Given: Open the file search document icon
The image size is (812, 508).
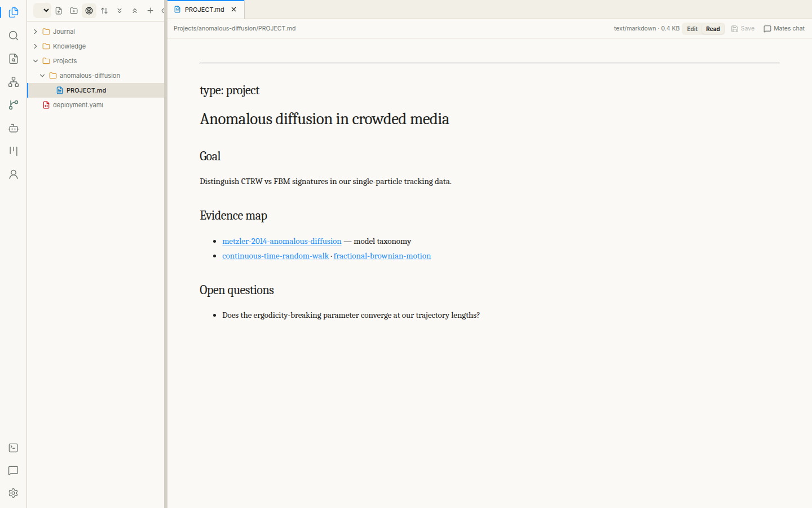Looking at the screenshot, I should [14, 59].
